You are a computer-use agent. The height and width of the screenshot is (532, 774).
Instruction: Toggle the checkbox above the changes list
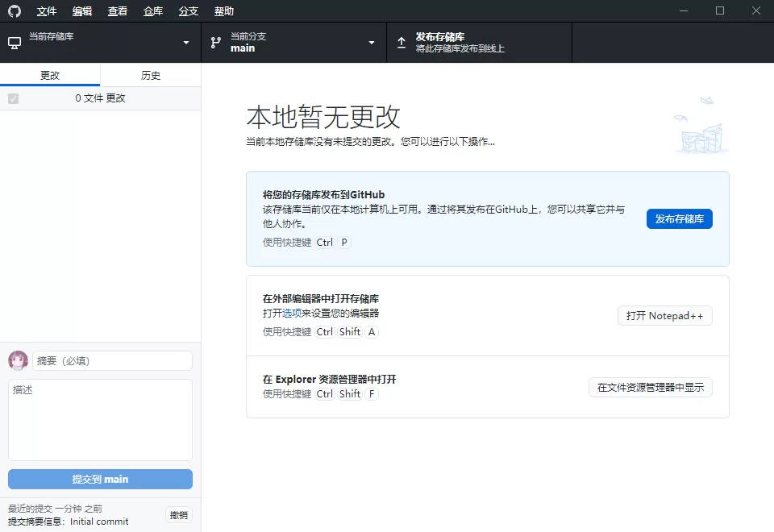click(x=12, y=98)
